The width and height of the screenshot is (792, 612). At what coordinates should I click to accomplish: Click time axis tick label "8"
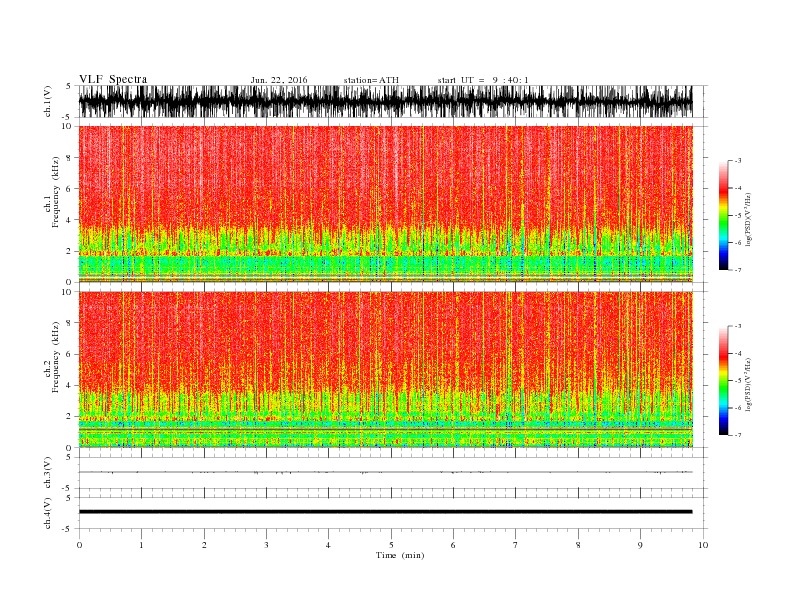[578, 545]
